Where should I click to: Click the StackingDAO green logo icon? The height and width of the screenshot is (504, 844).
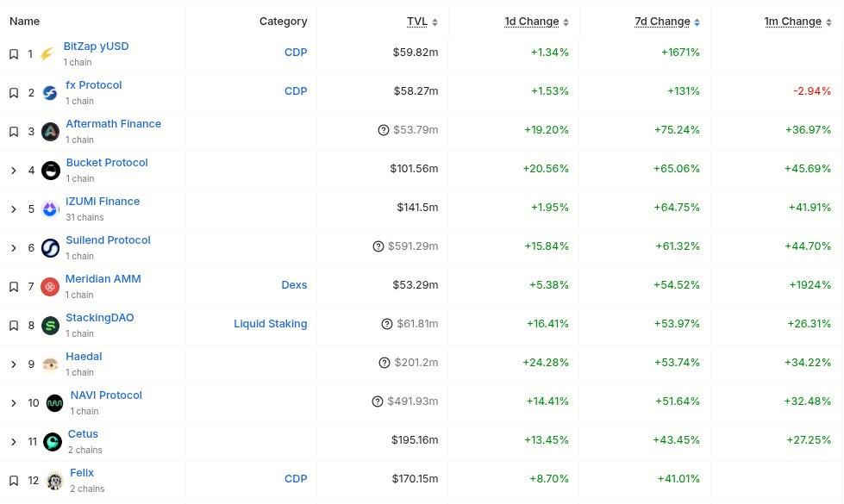click(51, 326)
